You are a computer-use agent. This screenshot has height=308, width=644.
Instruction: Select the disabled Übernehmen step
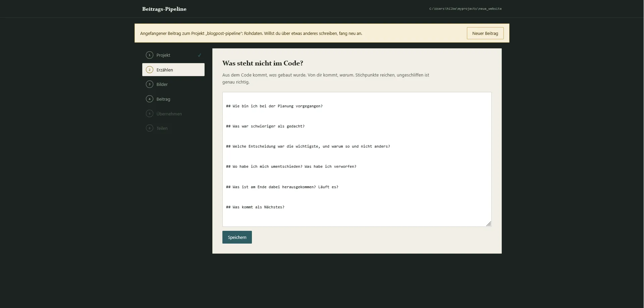(173, 114)
